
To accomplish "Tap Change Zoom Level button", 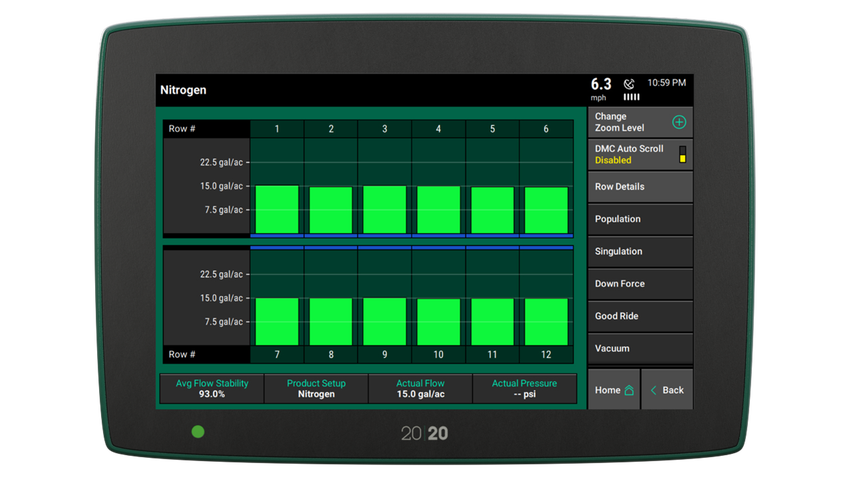I will (640, 122).
